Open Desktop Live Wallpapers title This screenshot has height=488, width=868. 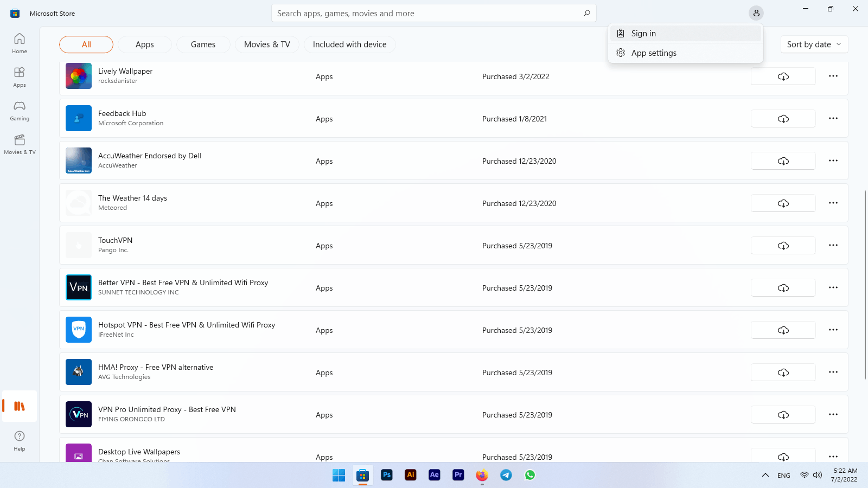pos(139,452)
